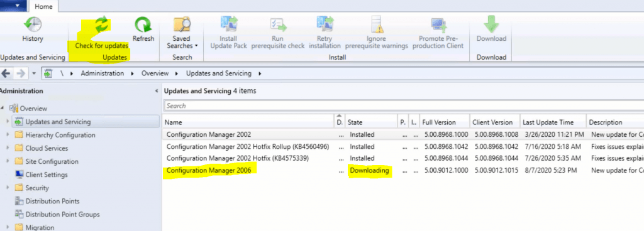The height and width of the screenshot is (231, 644).
Task: Click the Install Update Pack icon
Action: coord(228,24)
